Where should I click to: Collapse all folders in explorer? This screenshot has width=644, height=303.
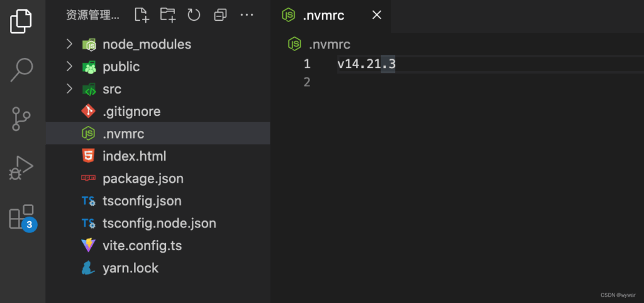(220, 16)
